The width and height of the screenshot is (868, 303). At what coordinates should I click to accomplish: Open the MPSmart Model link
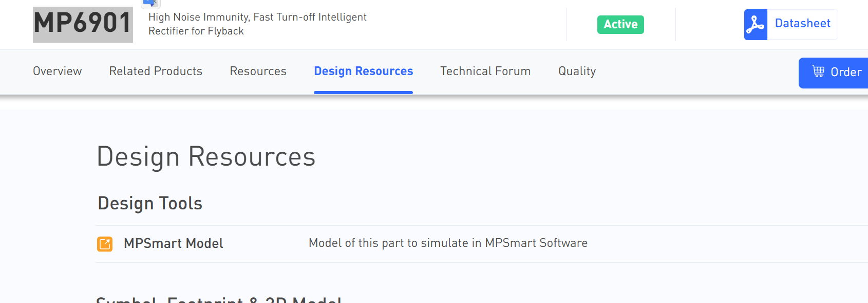[x=174, y=243]
